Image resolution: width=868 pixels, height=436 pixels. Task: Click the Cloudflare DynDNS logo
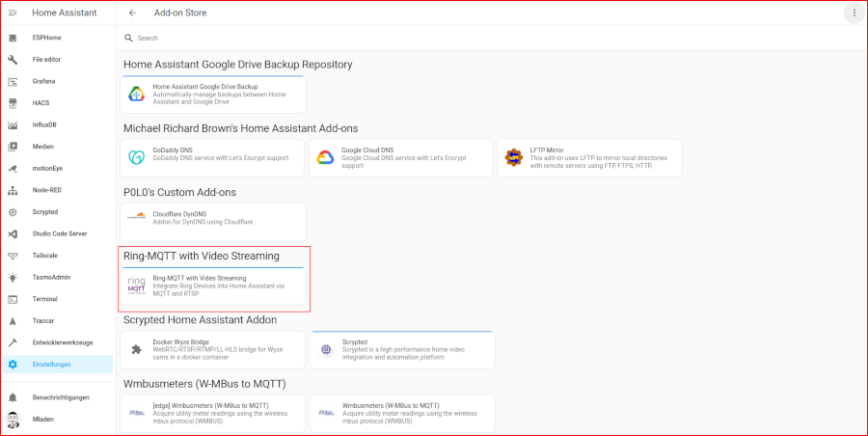pyautogui.click(x=136, y=216)
